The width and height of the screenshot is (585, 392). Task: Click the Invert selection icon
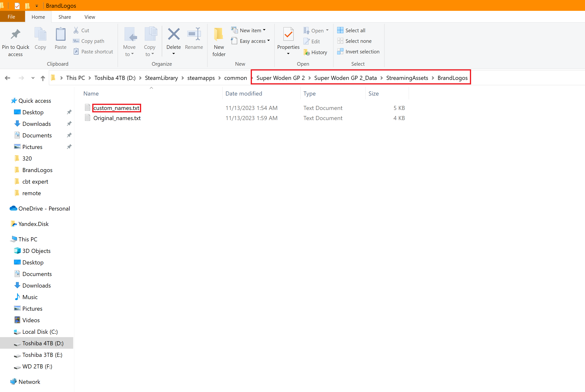click(340, 52)
